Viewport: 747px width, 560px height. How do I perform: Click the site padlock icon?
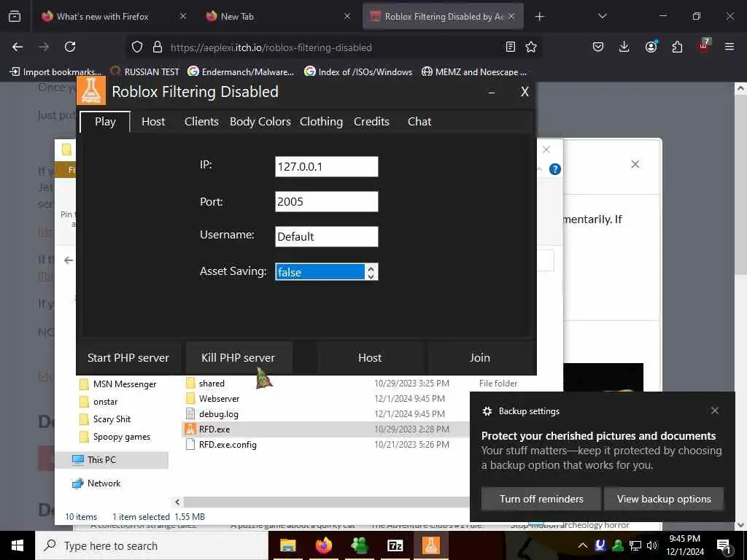pos(158,47)
